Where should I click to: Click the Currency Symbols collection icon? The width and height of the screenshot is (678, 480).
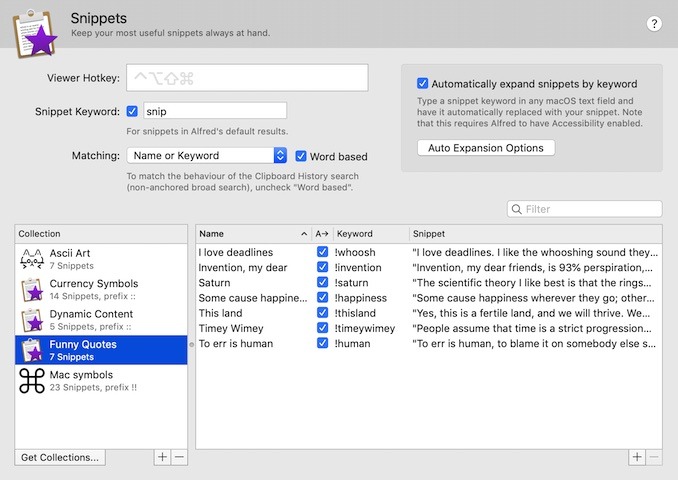(32, 289)
